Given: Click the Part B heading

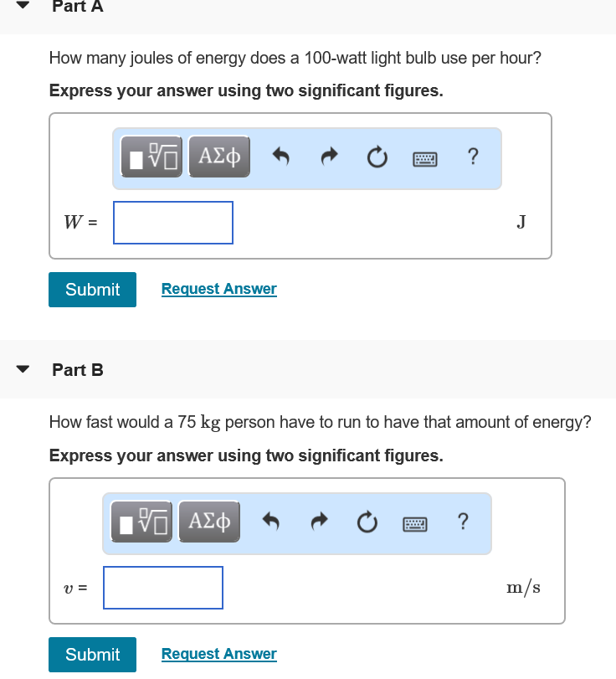Looking at the screenshot, I should tap(77, 369).
